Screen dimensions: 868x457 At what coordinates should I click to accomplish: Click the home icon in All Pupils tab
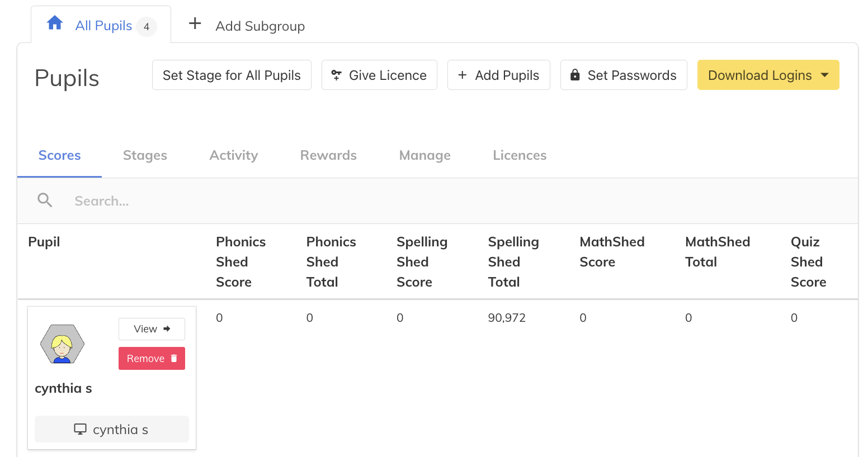point(55,23)
